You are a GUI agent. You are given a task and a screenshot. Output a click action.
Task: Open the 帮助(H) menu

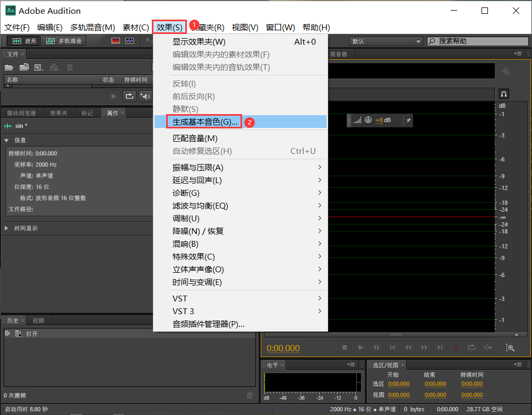[316, 27]
